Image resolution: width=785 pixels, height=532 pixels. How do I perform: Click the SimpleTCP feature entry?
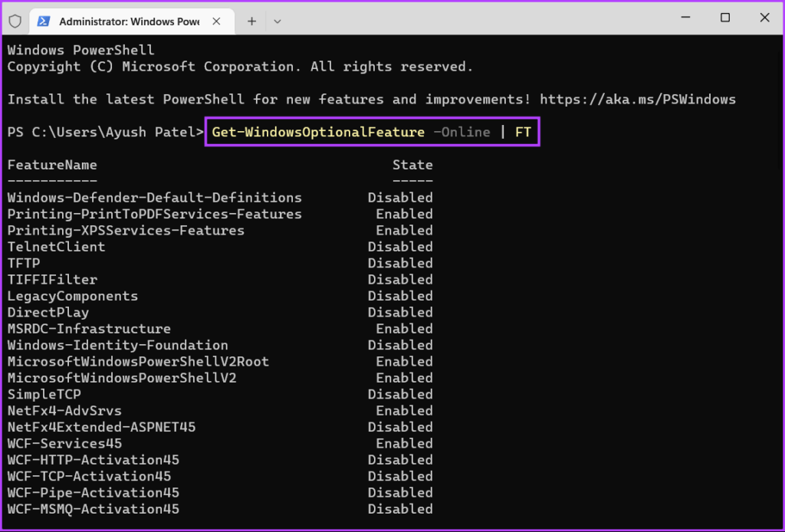click(44, 395)
